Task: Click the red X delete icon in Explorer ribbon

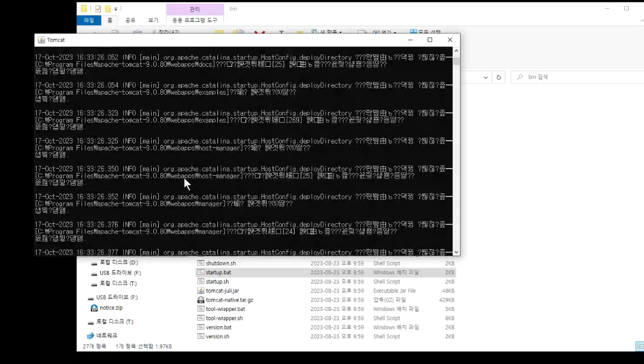Action: pyautogui.click(x=260, y=32)
